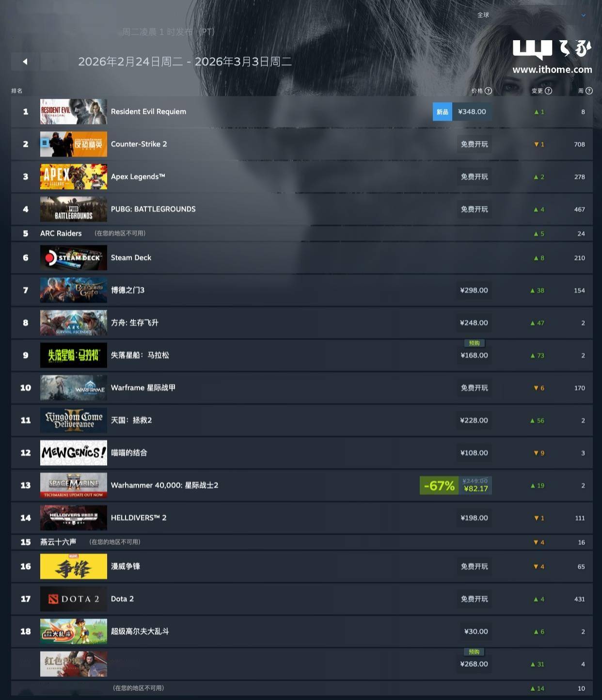Open the price column help icon
The height and width of the screenshot is (700, 602).
point(488,91)
